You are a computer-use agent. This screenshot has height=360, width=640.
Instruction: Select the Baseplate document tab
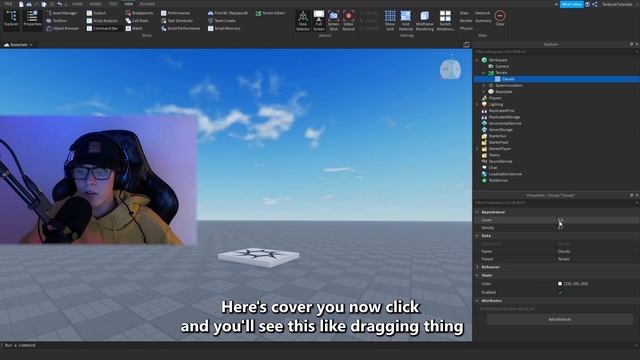(18, 44)
